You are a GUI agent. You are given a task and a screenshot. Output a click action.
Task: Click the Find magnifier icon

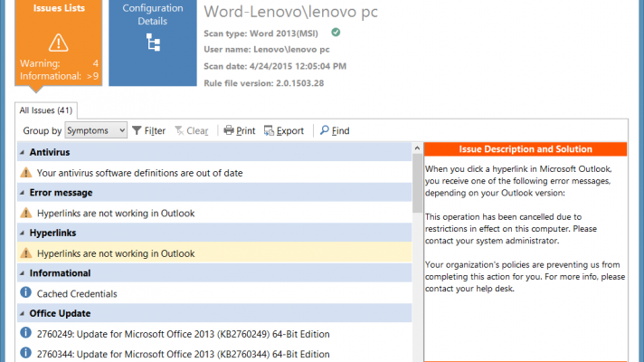pyautogui.click(x=325, y=131)
